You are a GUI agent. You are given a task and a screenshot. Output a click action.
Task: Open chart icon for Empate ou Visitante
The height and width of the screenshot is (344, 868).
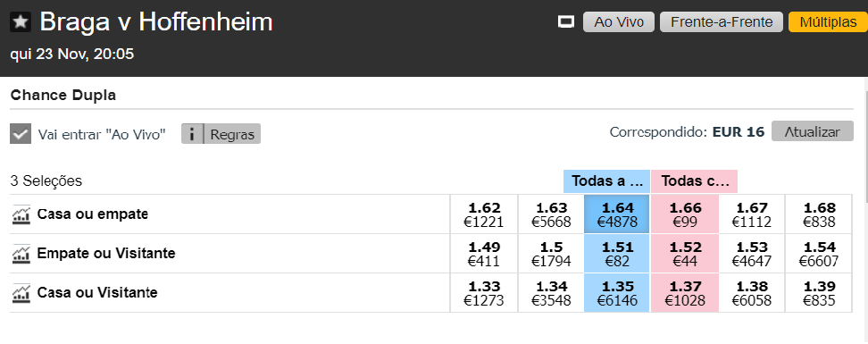pos(21,254)
